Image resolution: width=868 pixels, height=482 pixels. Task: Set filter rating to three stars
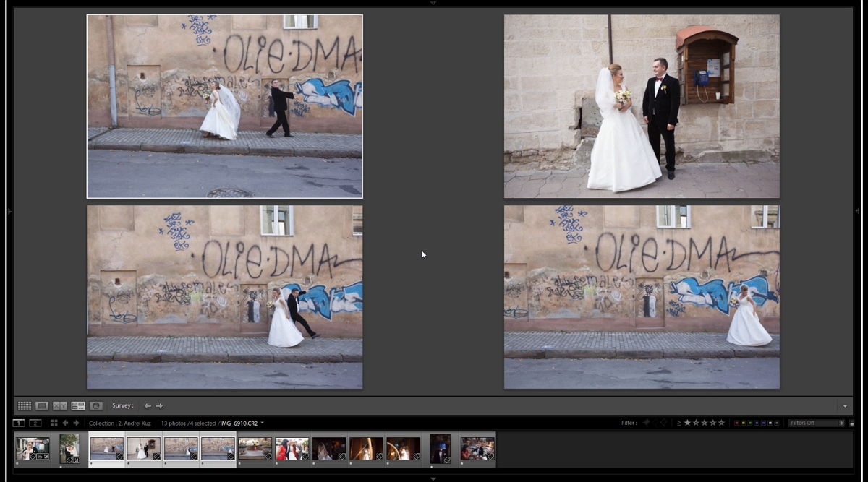pyautogui.click(x=705, y=423)
